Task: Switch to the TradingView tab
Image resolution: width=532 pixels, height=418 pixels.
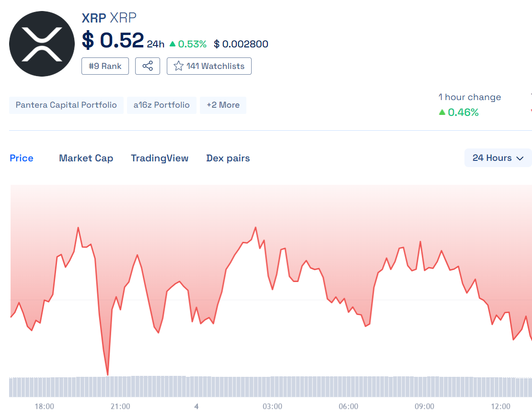Action: pos(160,158)
